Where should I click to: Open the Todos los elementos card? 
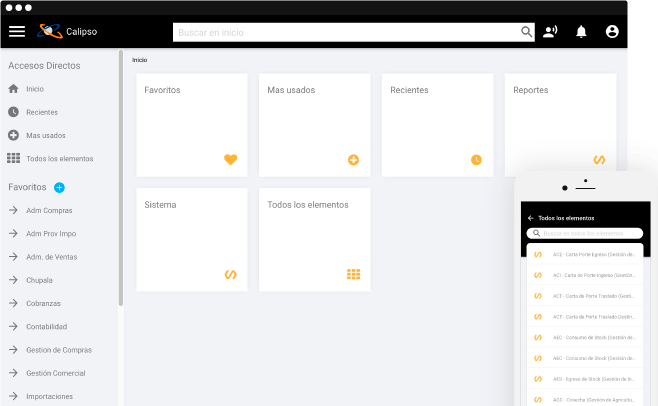tap(315, 240)
